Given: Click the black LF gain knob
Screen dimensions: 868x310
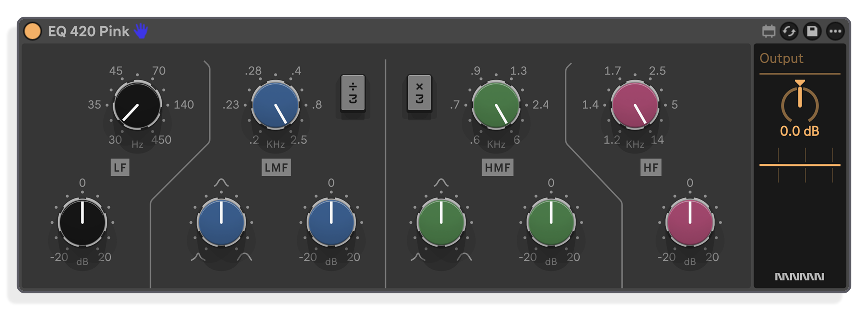Looking at the screenshot, I should click(82, 222).
